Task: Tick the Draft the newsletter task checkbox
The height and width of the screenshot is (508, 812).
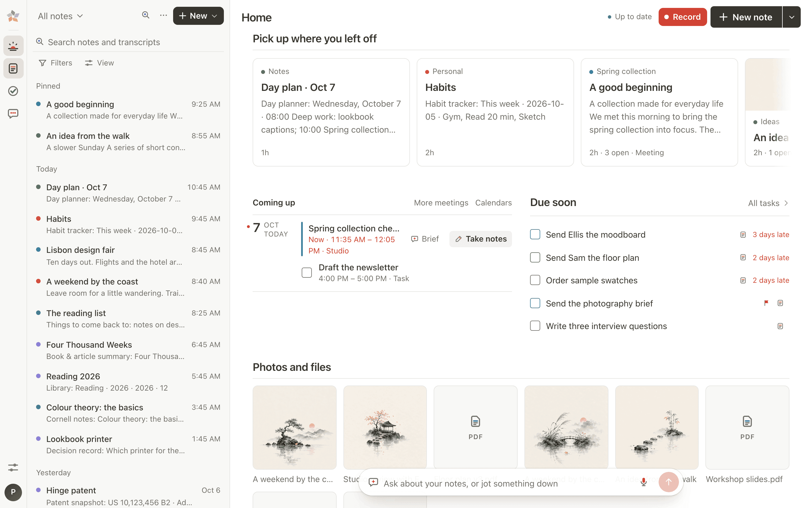Action: pos(306,272)
